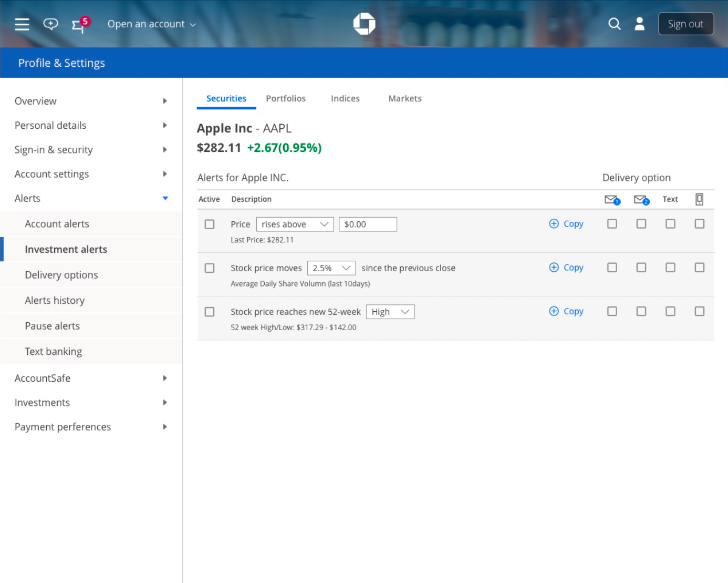This screenshot has height=583, width=728.
Task: Click secondary email envelope column icon
Action: point(641,200)
